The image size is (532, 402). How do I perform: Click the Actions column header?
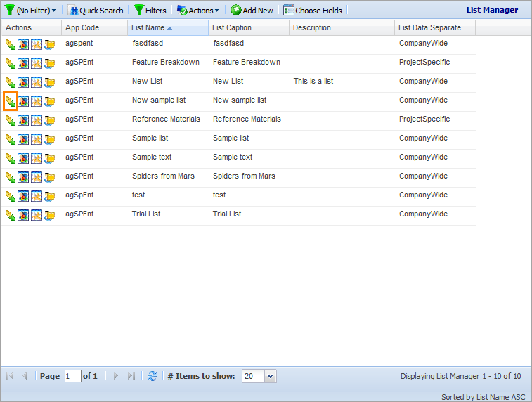[x=31, y=27]
